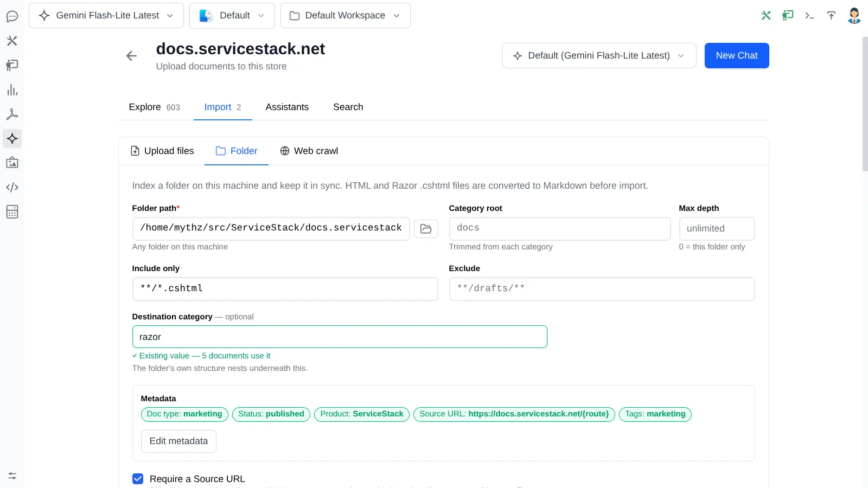This screenshot has width=868, height=488.
Task: Click the Product: ServiceStack metadata tag
Action: coord(362,414)
